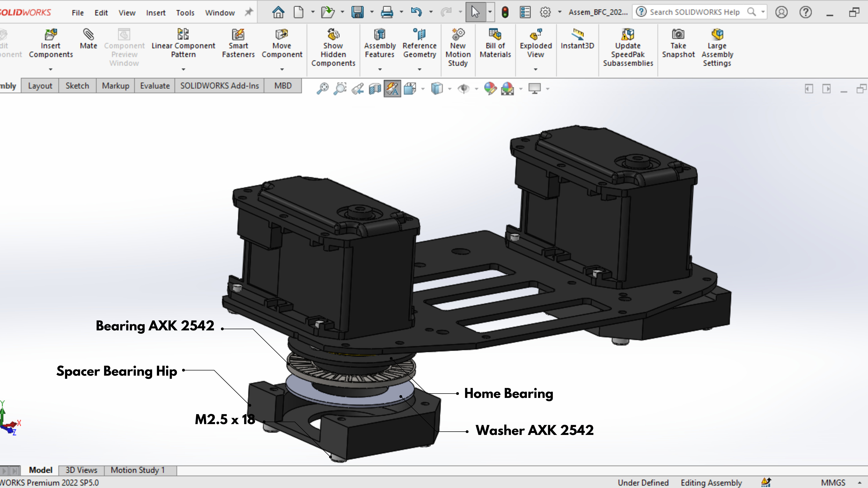The height and width of the screenshot is (488, 868).
Task: Click the Rebuild traffic light icon
Action: pyautogui.click(x=505, y=12)
